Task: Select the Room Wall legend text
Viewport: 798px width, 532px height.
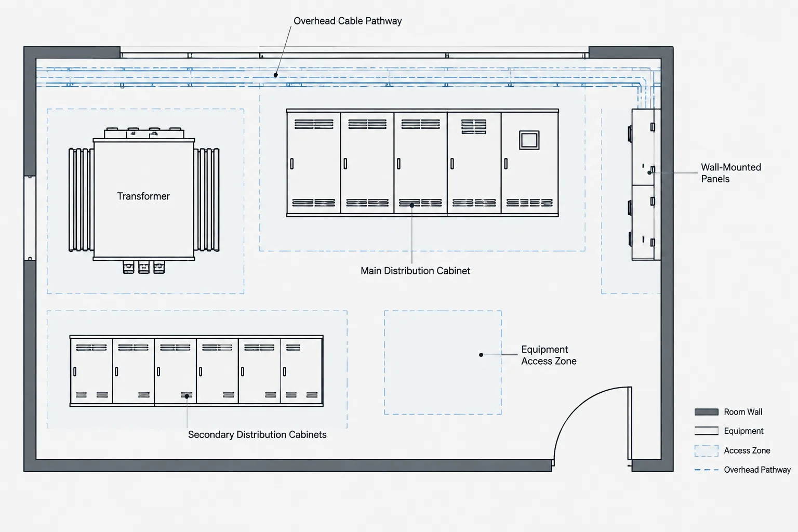Action: click(743, 412)
